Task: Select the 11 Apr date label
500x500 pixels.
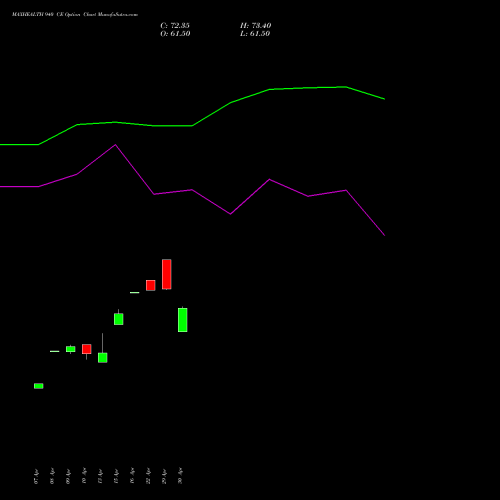Action: click(100, 476)
